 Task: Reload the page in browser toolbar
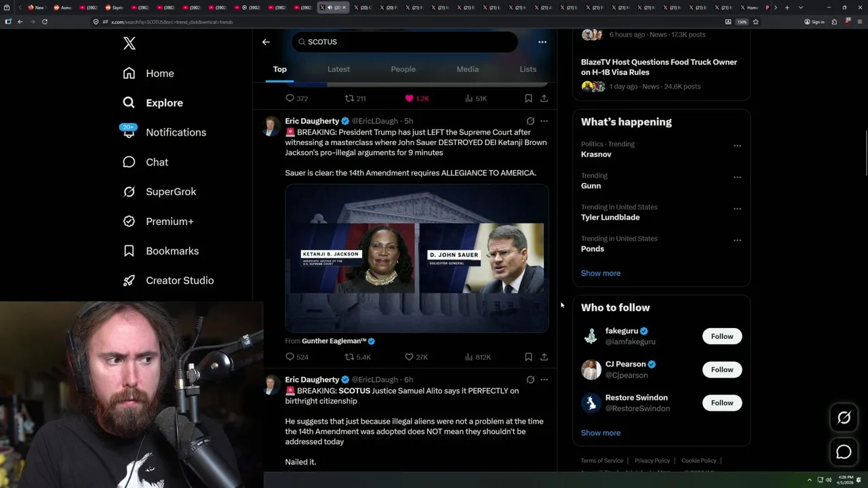(x=45, y=22)
